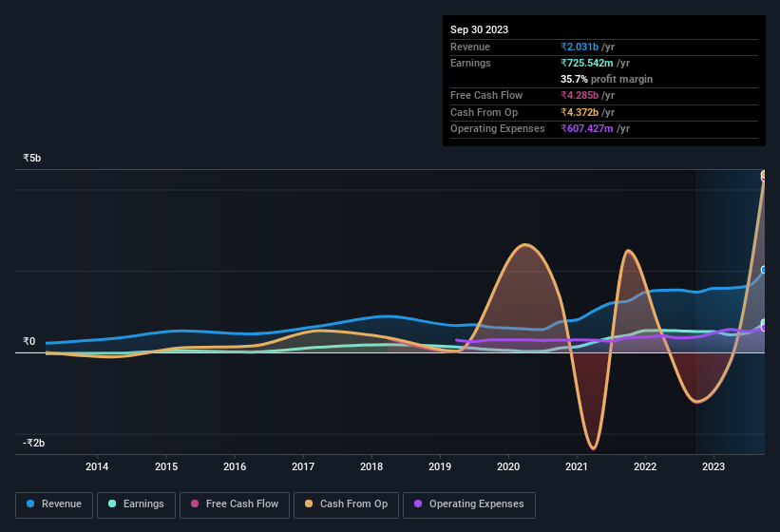The image size is (780, 532).
Task: Click the 2022 x-axis label
Action: [x=645, y=466]
